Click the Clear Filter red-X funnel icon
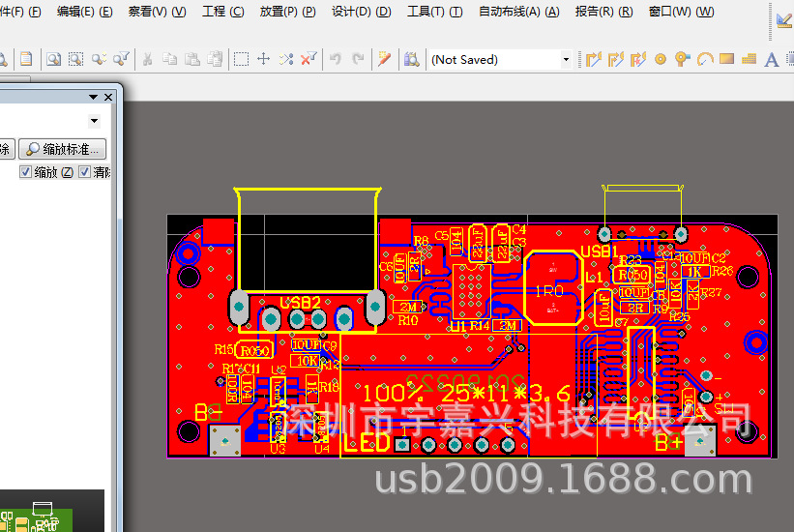This screenshot has width=794, height=532. click(309, 59)
